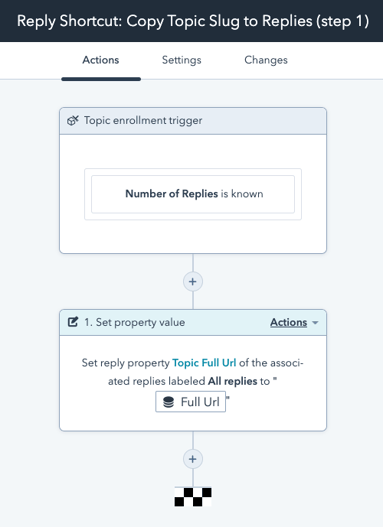Viewport: 383px width, 527px height.
Task: Open the Actions menu link on step 1
Action: (x=289, y=322)
